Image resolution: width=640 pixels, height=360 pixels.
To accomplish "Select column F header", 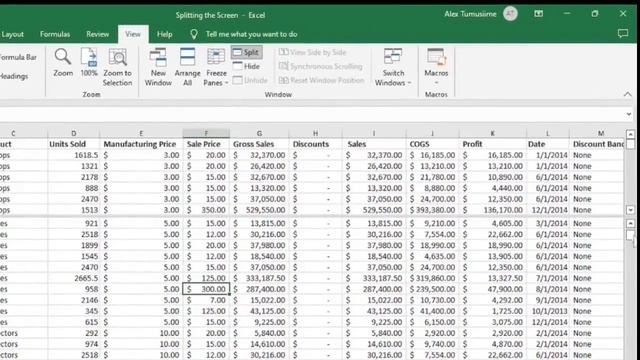I will tap(206, 133).
